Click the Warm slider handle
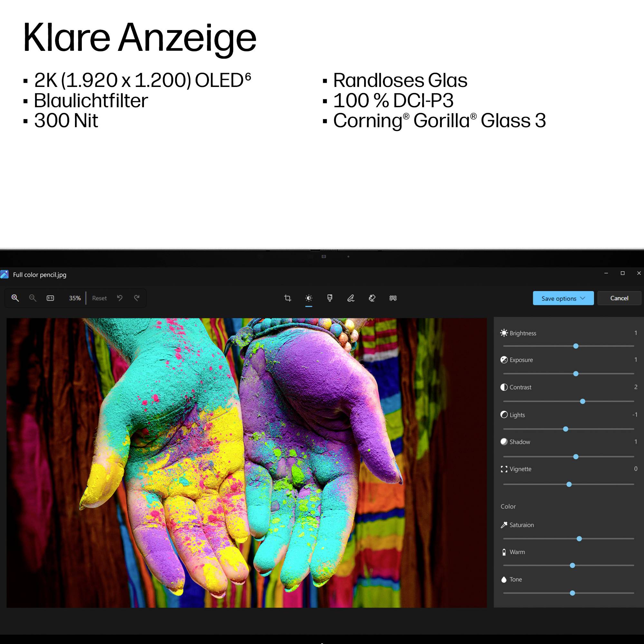The width and height of the screenshot is (644, 644). 572,565
